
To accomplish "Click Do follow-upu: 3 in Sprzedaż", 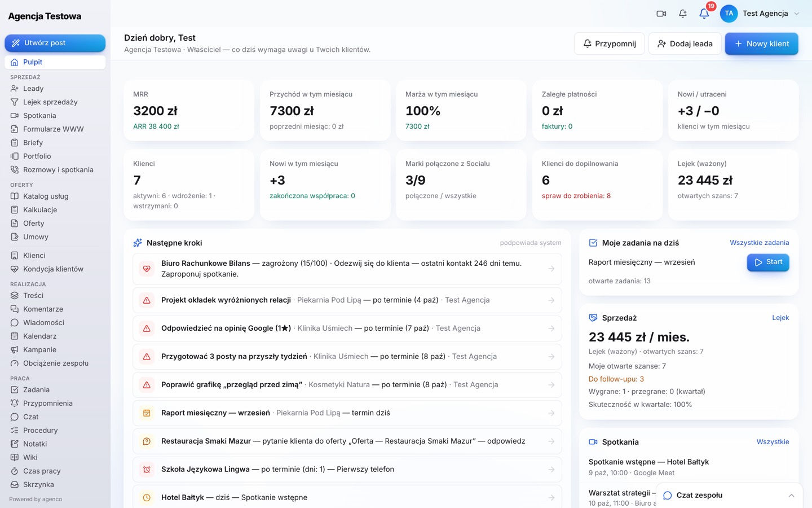I will point(616,379).
